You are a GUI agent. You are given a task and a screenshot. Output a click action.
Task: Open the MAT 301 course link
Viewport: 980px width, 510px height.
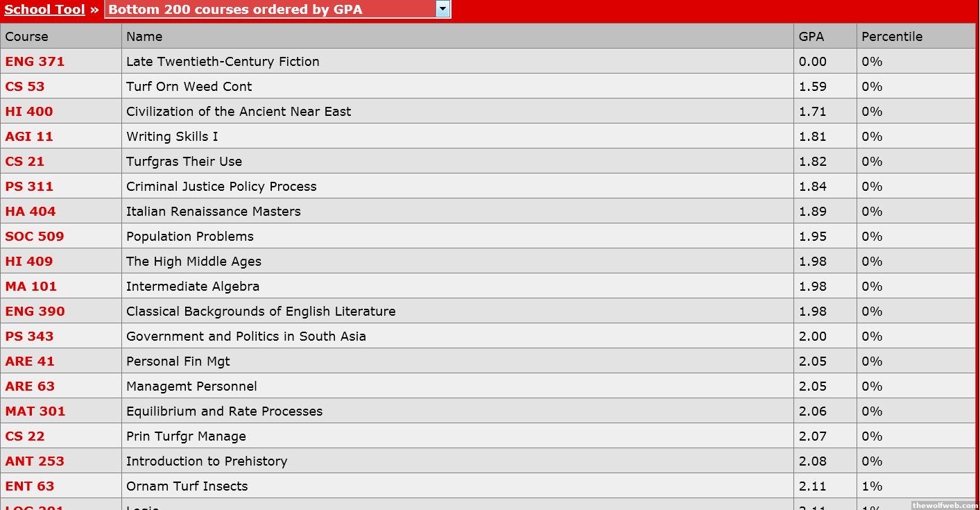tap(35, 411)
